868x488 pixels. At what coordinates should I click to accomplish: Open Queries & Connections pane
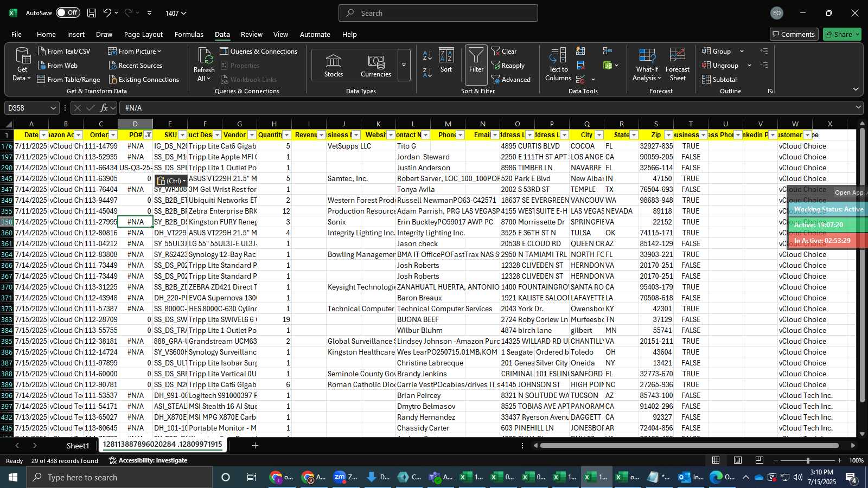pos(259,51)
